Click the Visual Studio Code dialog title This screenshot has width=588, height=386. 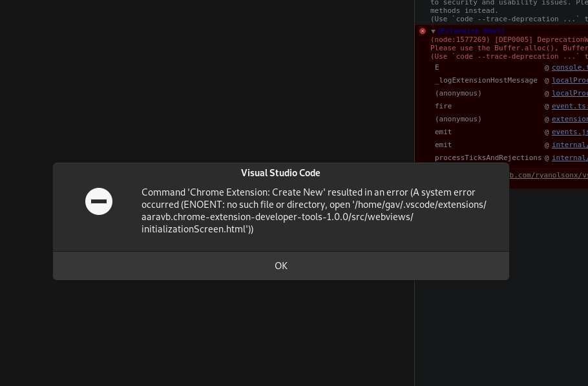coord(280,173)
